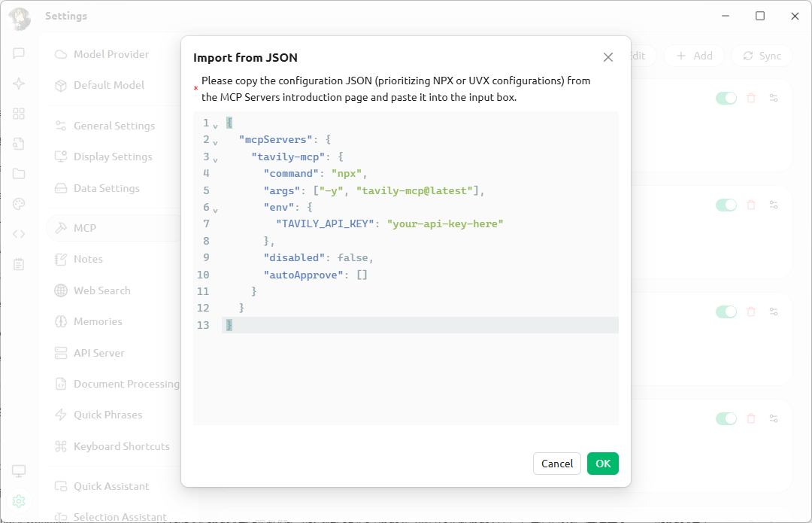This screenshot has height=523, width=812.
Task: Toggle the bottom MCP server switch
Action: click(x=726, y=418)
